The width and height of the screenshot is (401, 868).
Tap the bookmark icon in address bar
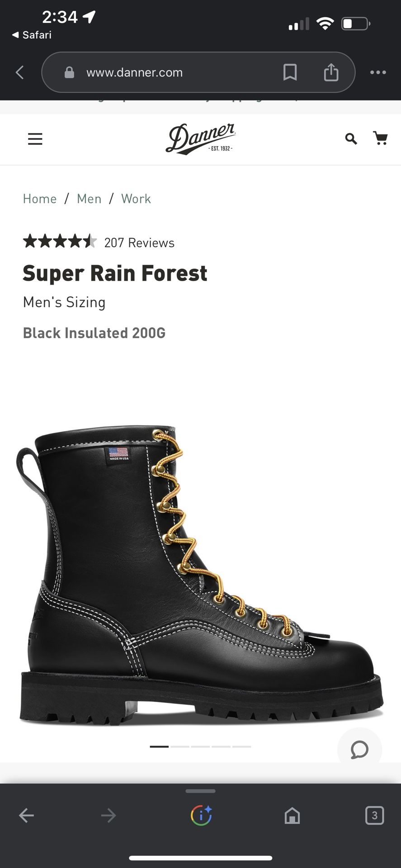[290, 72]
